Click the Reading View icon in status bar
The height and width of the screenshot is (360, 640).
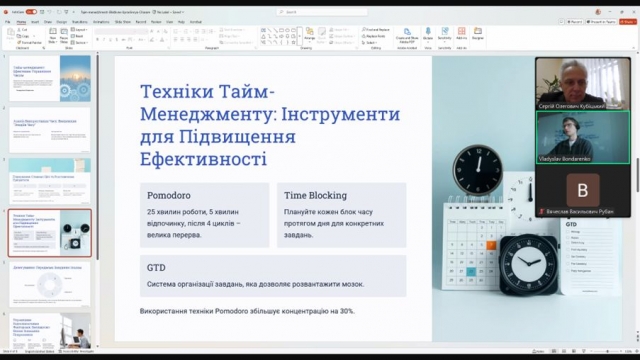coord(573,351)
